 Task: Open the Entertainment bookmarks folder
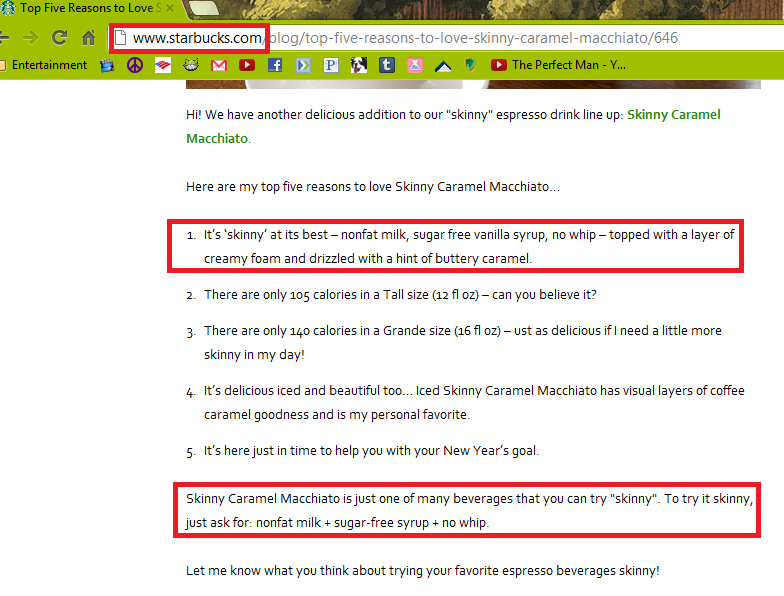pyautogui.click(x=44, y=65)
